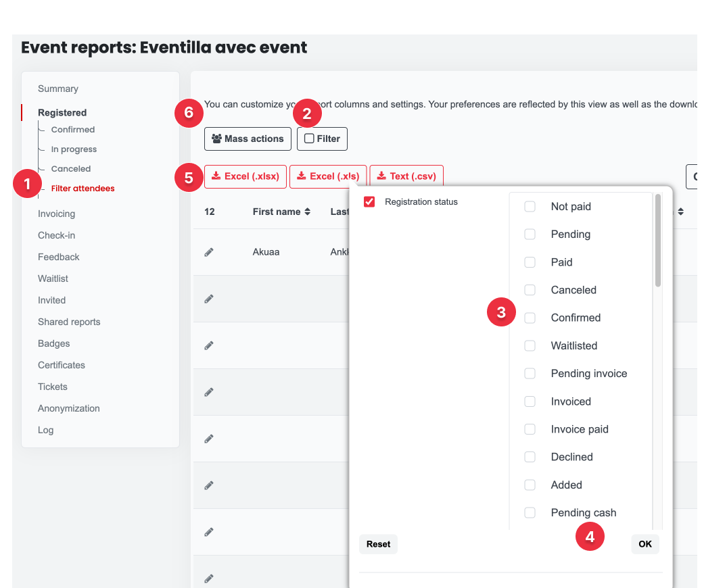Open the Tickets section

click(52, 387)
